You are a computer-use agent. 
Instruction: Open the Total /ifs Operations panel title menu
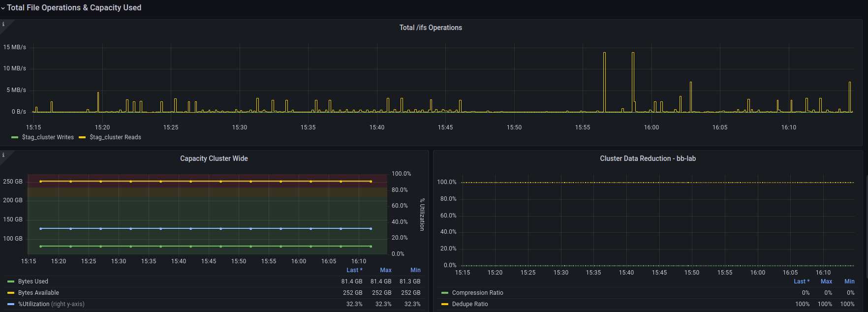(x=431, y=28)
